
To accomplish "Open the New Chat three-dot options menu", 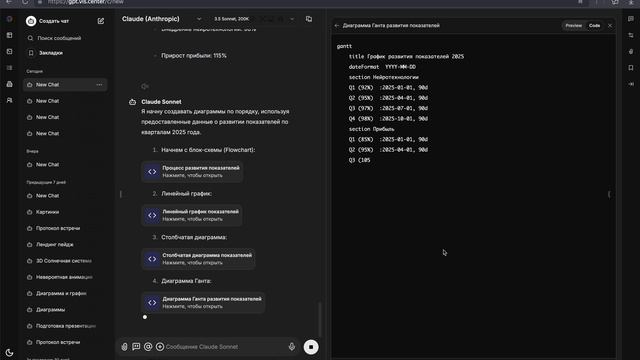I will (x=99, y=84).
